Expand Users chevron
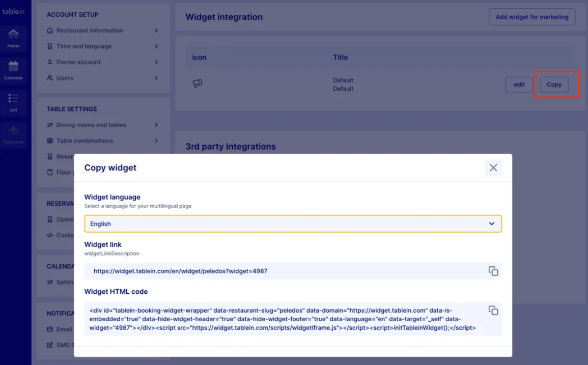This screenshot has width=588, height=365. click(x=156, y=78)
